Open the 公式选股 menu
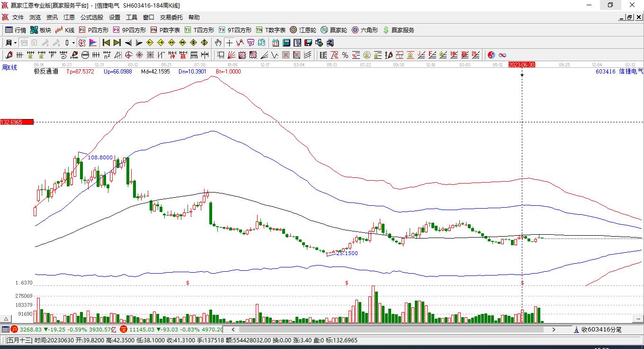Image resolution: width=644 pixels, height=349 pixels. tap(92, 18)
